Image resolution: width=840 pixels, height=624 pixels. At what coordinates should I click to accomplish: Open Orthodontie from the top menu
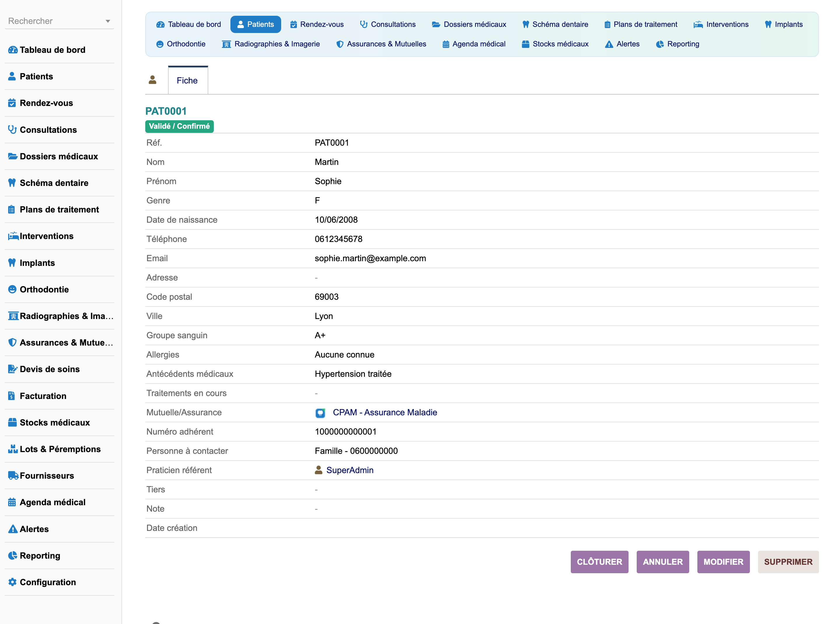click(x=181, y=44)
